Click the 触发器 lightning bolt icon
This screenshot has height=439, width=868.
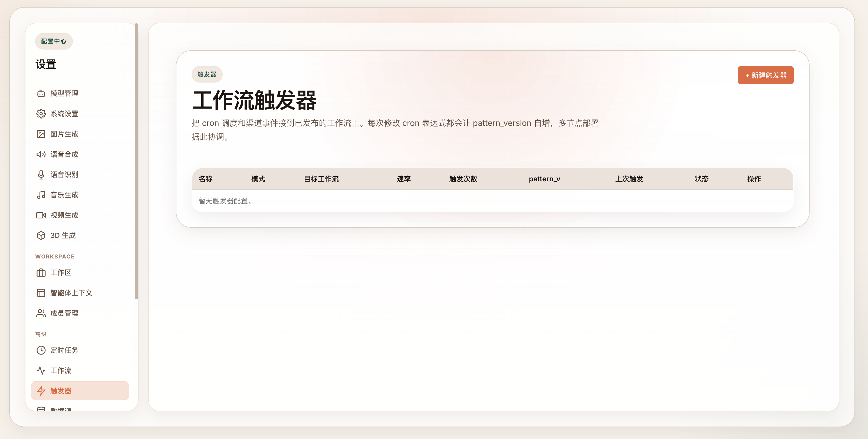(41, 391)
